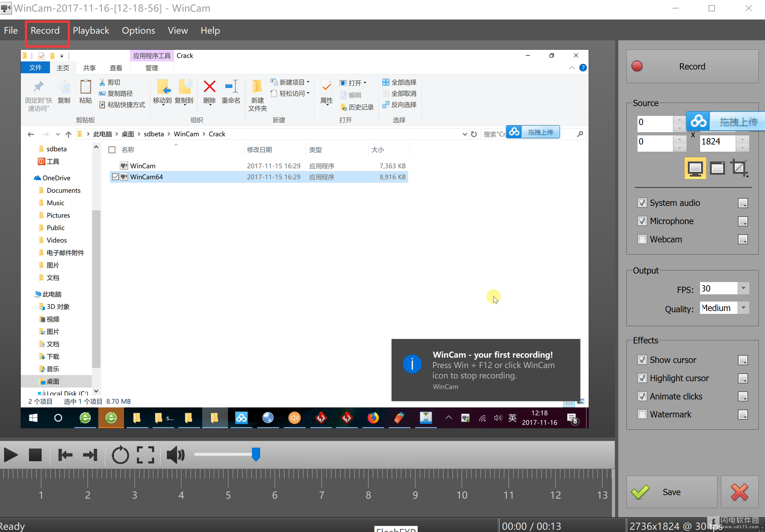
Task: Open Microphone settings button
Action: point(743,221)
